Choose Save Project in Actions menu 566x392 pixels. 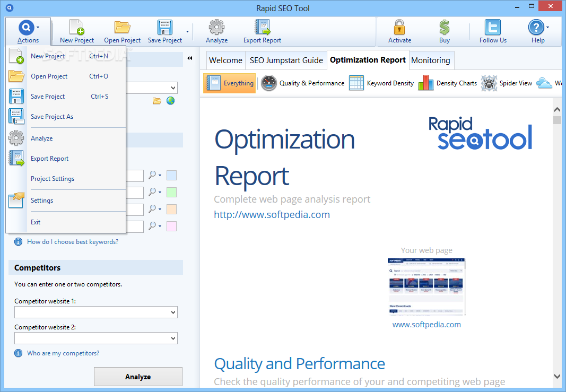(66, 97)
